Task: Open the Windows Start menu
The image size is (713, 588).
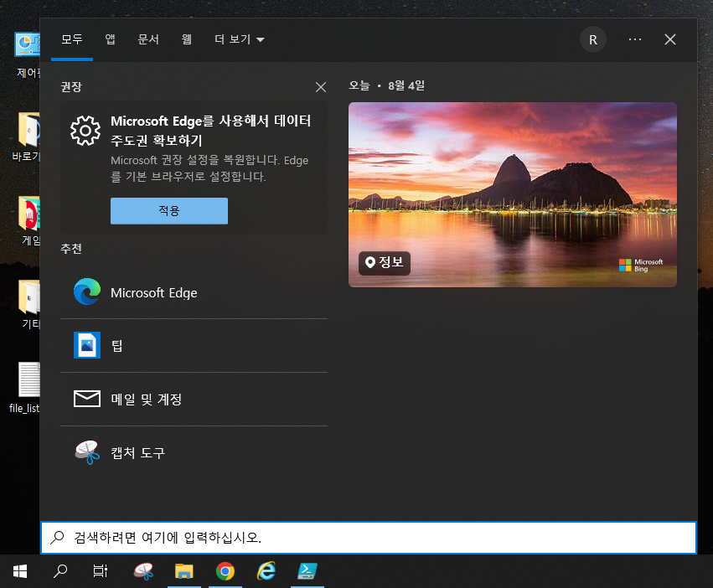Action: click(x=20, y=571)
